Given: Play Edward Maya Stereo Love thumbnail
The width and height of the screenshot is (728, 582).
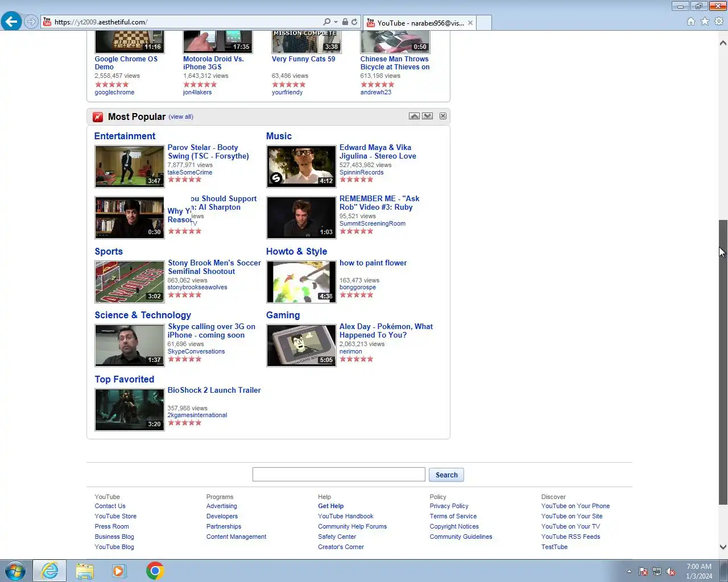Looking at the screenshot, I should (301, 167).
